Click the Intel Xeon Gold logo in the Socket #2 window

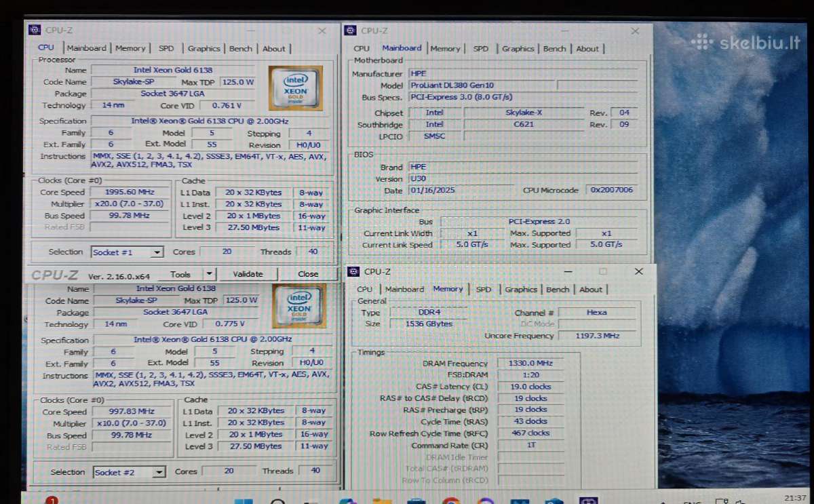click(x=298, y=306)
